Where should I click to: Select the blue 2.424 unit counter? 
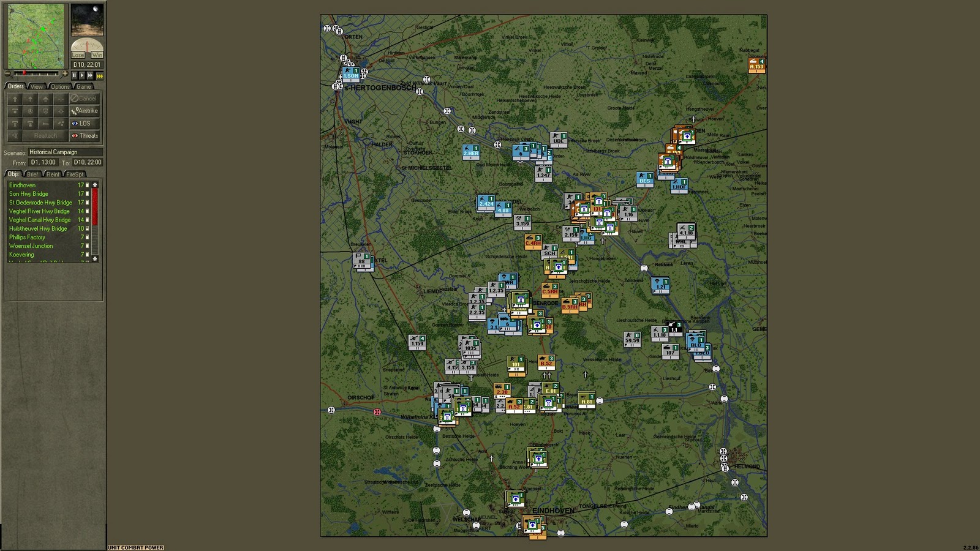(486, 202)
